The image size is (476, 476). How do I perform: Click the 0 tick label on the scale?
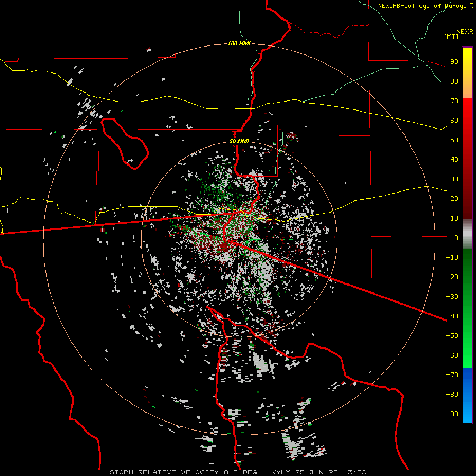[456, 237]
